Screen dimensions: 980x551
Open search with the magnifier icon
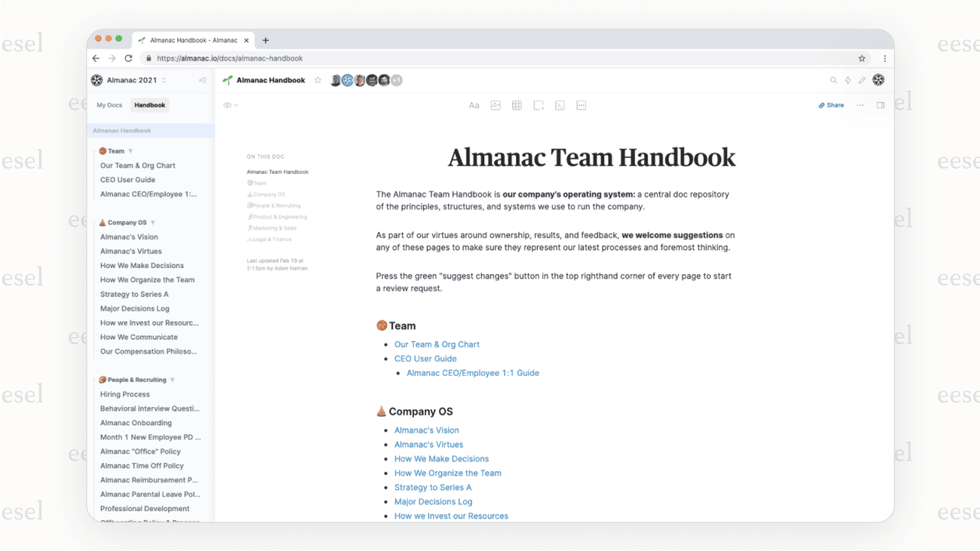pos(833,80)
